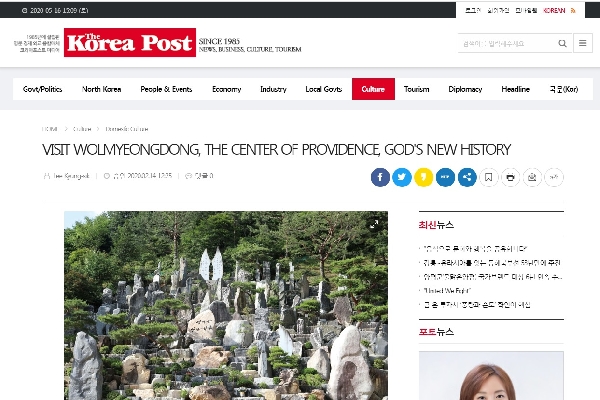Click the KOREAN language link

click(554, 10)
